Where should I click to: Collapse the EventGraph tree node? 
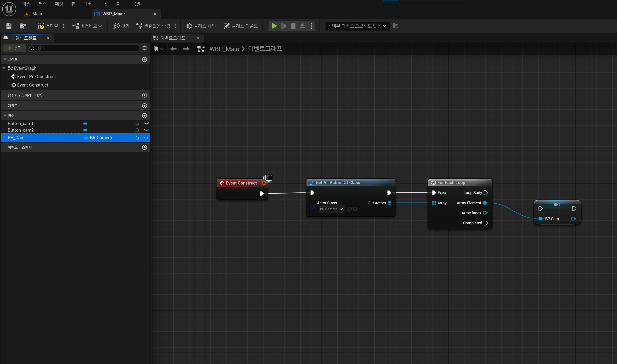(x=4, y=68)
